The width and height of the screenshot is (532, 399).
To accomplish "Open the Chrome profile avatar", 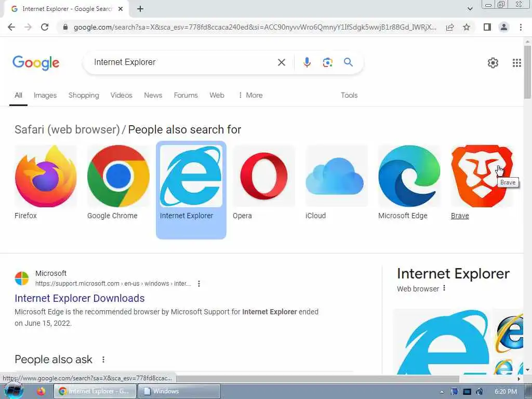I will [x=504, y=27].
